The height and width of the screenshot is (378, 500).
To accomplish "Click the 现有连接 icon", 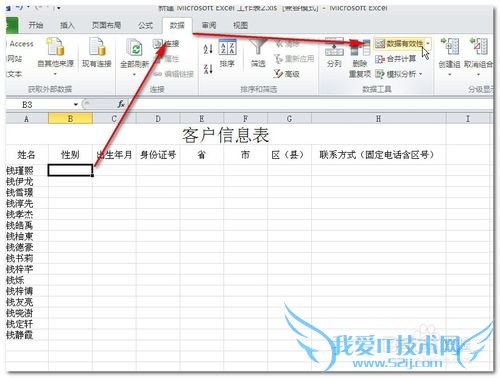I will point(97,47).
